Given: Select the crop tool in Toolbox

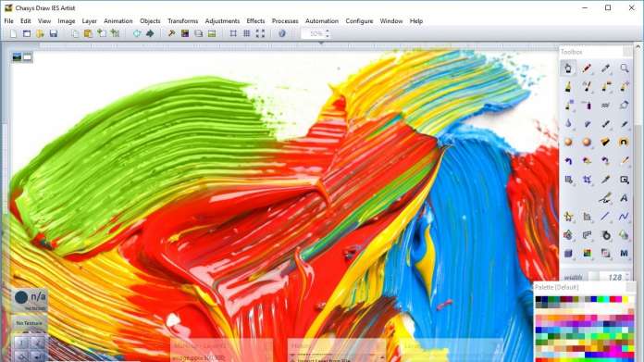Looking at the screenshot, I should [x=587, y=180].
